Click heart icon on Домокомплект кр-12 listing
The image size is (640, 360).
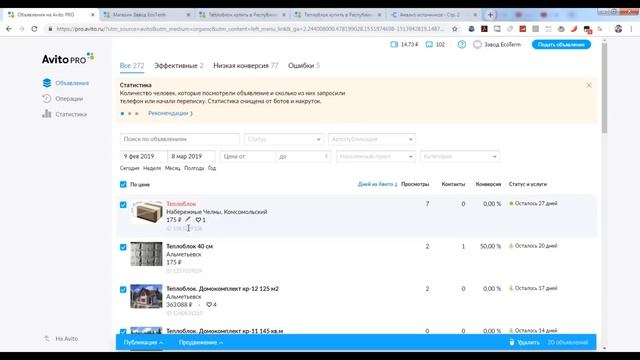pyautogui.click(x=209, y=304)
